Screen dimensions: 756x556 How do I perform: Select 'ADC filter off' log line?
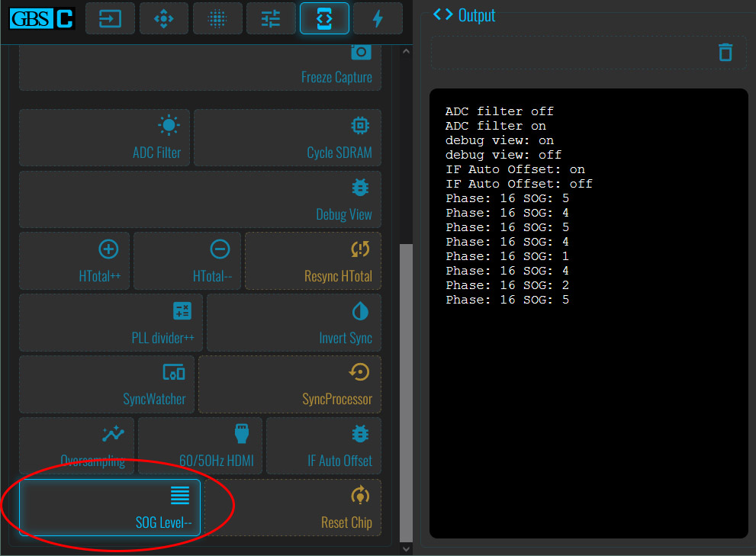tap(500, 111)
